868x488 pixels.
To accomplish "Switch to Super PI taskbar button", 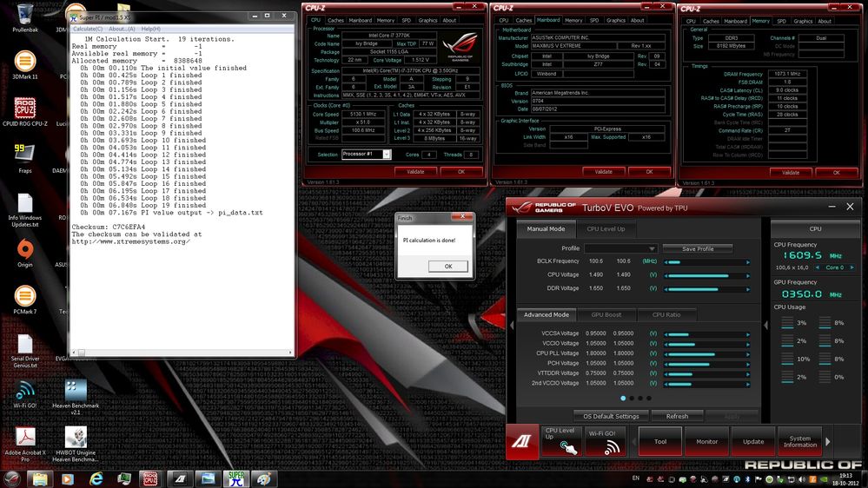I will (x=235, y=479).
